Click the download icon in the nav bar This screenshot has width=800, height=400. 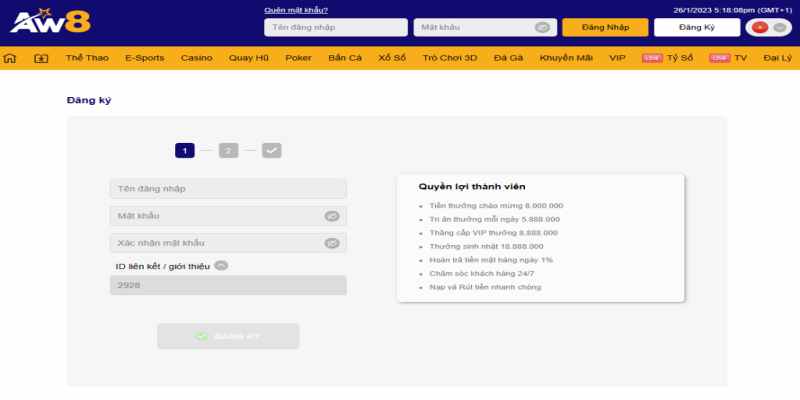point(41,58)
